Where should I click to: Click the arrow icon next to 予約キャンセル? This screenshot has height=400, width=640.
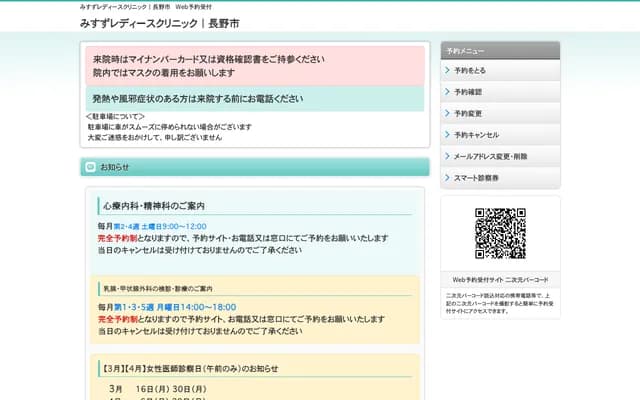tap(447, 135)
